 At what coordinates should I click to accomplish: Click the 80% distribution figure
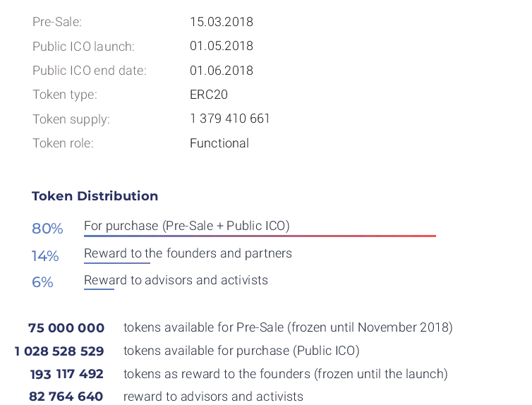[x=47, y=229]
